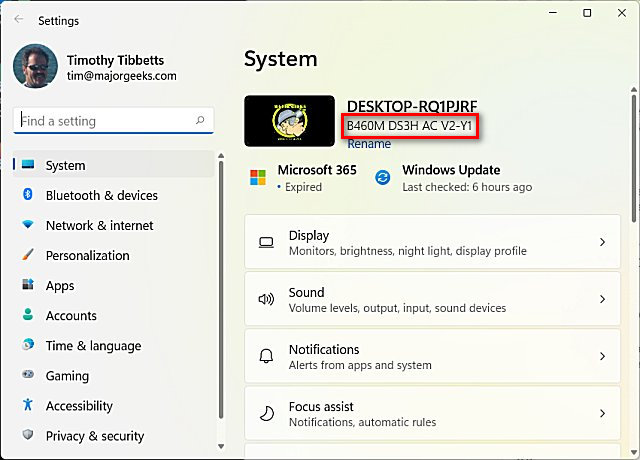Image resolution: width=640 pixels, height=460 pixels.
Task: Go to Network & internet
Action: tap(113, 225)
